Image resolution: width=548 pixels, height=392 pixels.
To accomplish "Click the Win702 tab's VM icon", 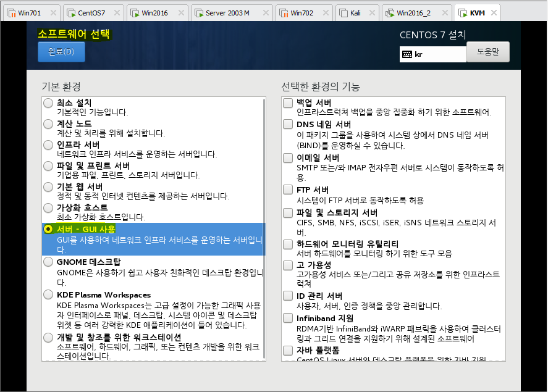I will click(284, 13).
